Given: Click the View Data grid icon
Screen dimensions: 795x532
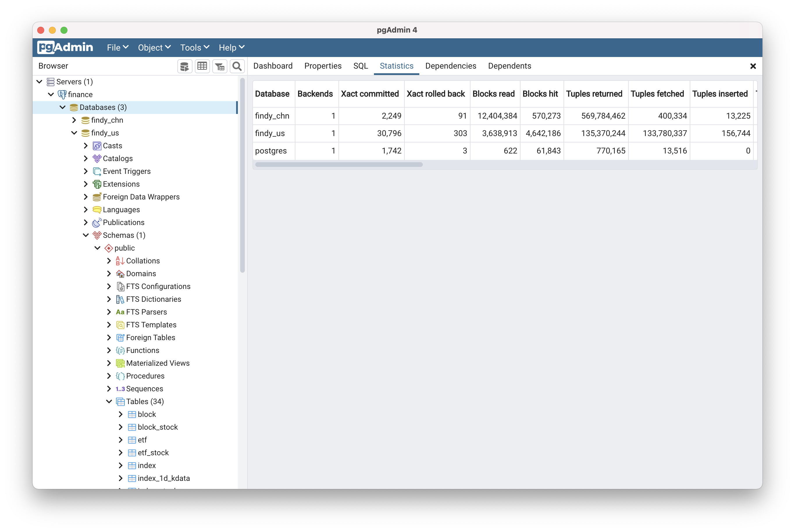Looking at the screenshot, I should click(202, 66).
